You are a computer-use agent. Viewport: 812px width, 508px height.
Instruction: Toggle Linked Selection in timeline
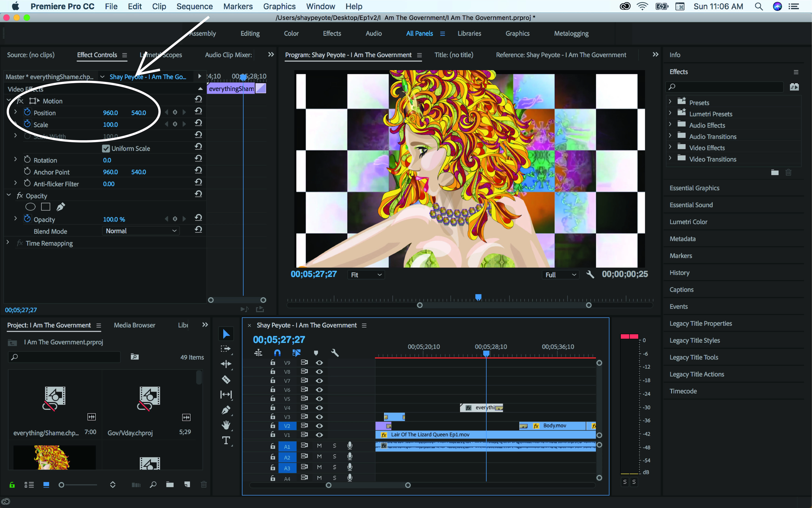pyautogui.click(x=296, y=353)
